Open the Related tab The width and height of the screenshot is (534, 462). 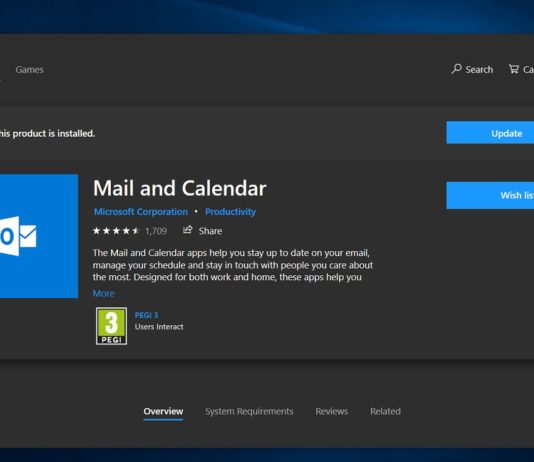[385, 411]
